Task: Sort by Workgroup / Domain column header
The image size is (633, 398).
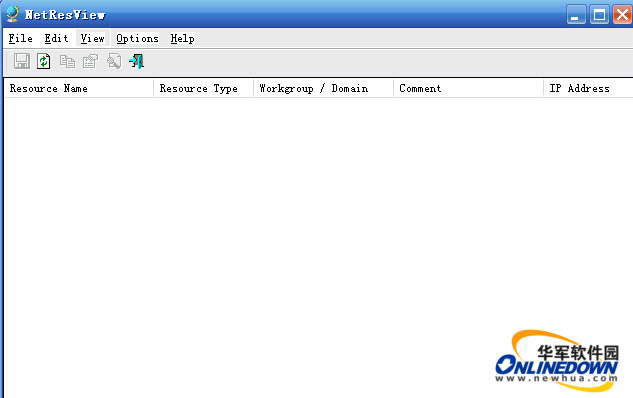Action: point(323,88)
